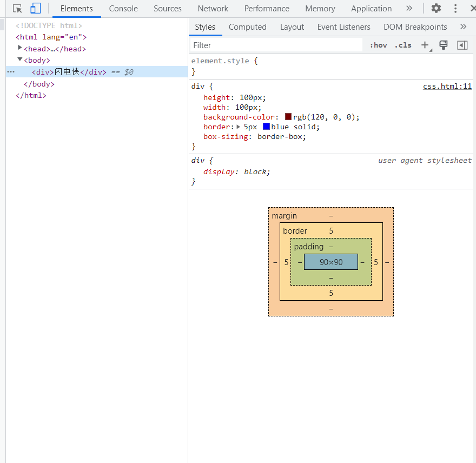476x463 pixels.
Task: Expand the border shorthand property triangle
Action: coord(239,127)
